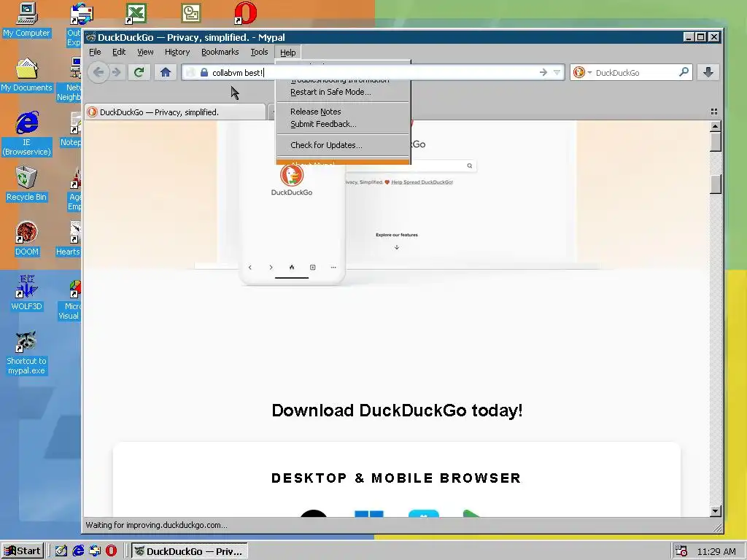Launch the DOOM desktop icon
747x560 pixels.
tap(26, 239)
